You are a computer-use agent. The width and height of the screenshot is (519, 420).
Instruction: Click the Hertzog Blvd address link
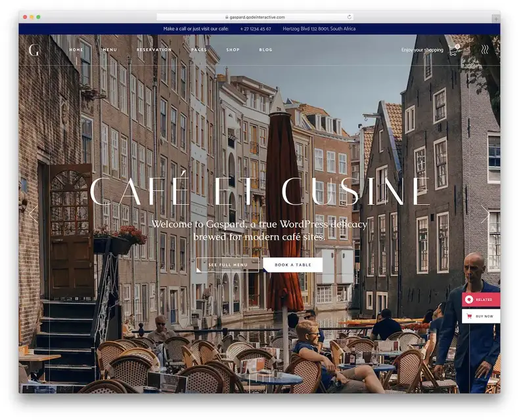(x=319, y=29)
